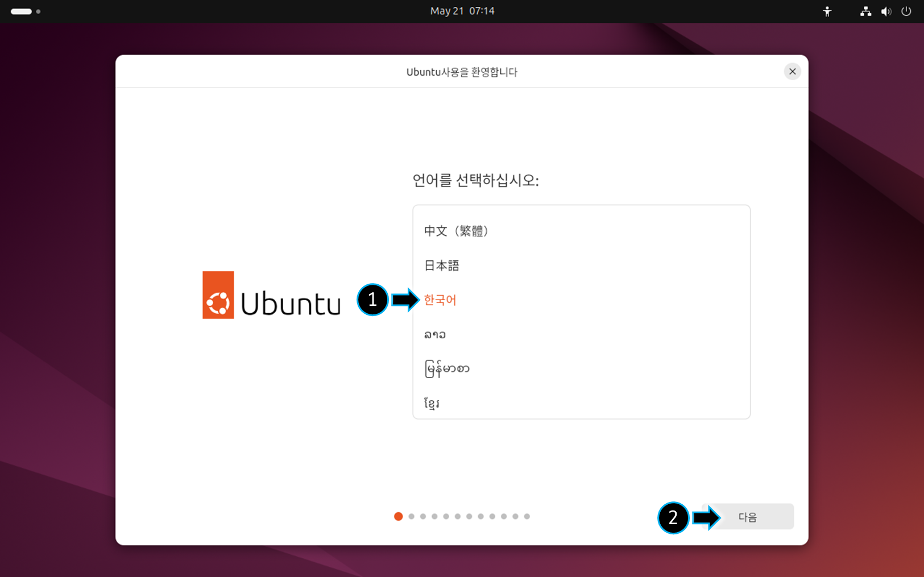Screen dimensions: 924x577
Task: Open the date and time May 21 07:14
Action: 462,11
